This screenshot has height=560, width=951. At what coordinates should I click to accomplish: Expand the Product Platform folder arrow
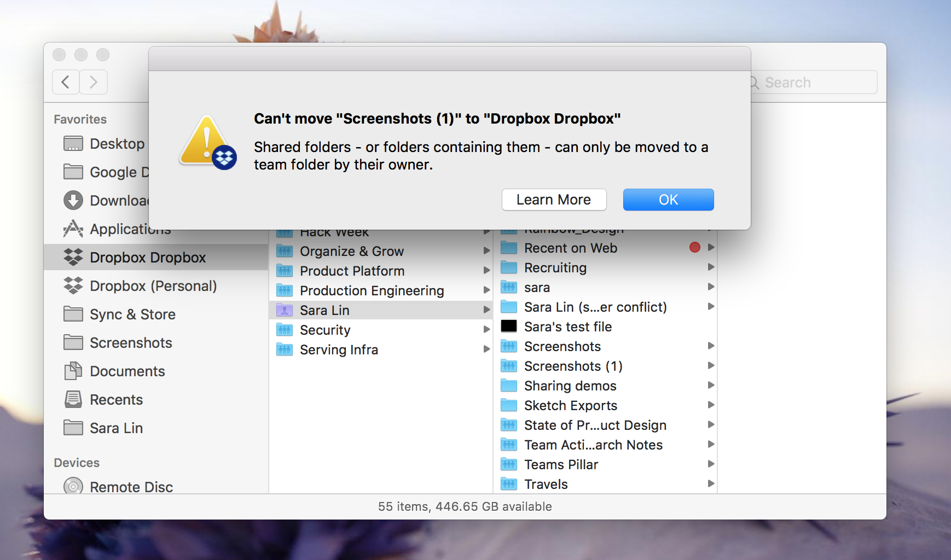click(486, 270)
